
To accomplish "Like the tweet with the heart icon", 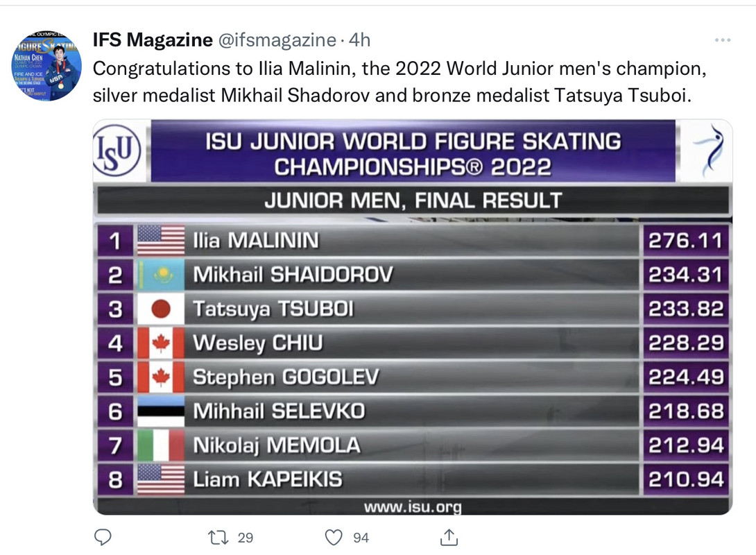I will tap(334, 537).
